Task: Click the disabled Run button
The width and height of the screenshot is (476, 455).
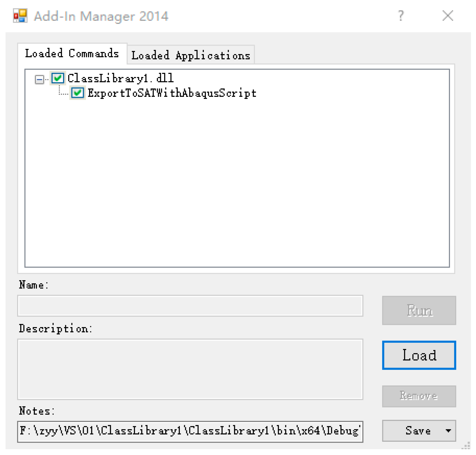Action: coord(419,310)
